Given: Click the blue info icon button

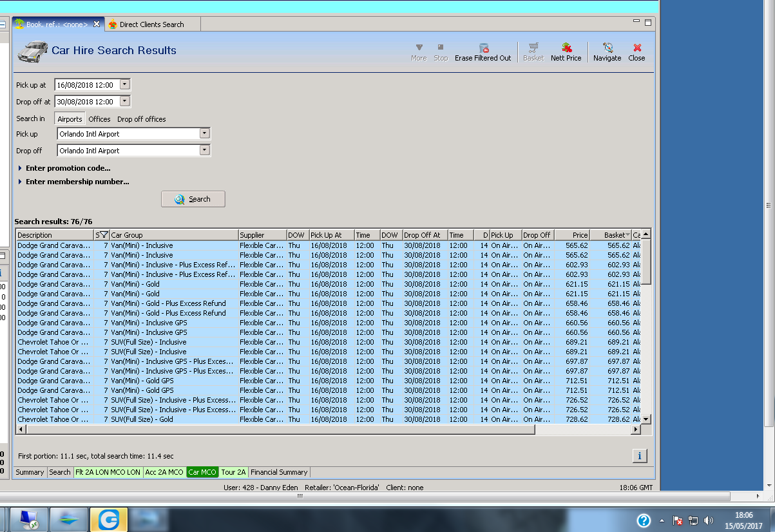Looking at the screenshot, I should click(x=639, y=456).
